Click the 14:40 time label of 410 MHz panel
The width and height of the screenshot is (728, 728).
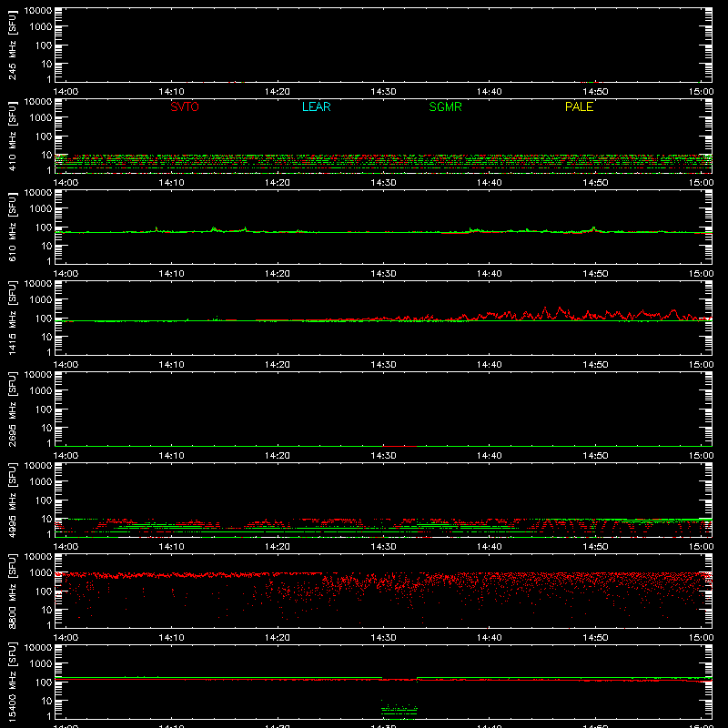489,183
